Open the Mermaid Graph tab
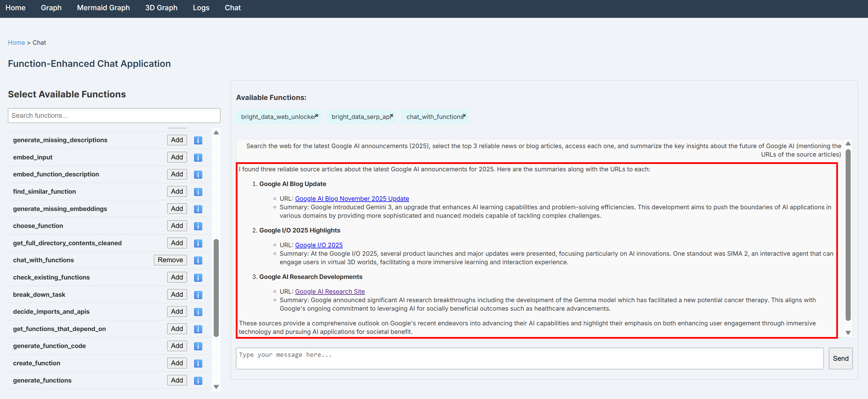The image size is (868, 399). 103,8
